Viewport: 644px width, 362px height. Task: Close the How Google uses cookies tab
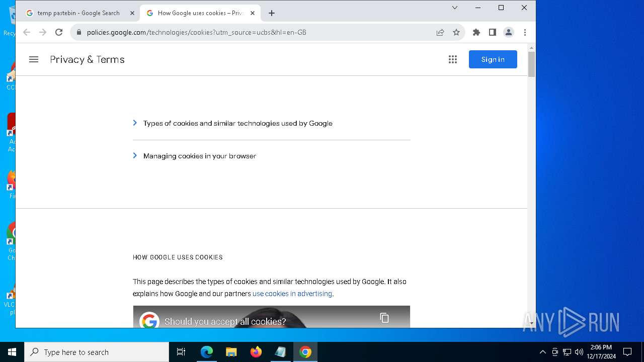pos(253,13)
